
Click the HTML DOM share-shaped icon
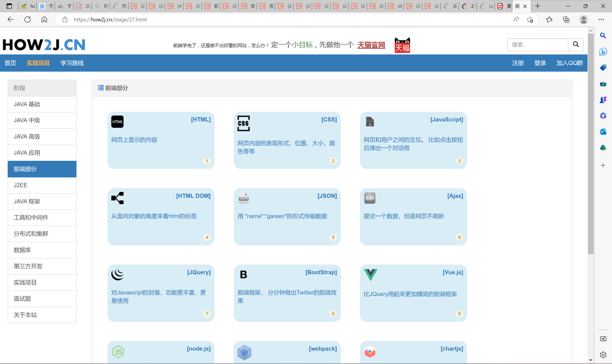117,198
